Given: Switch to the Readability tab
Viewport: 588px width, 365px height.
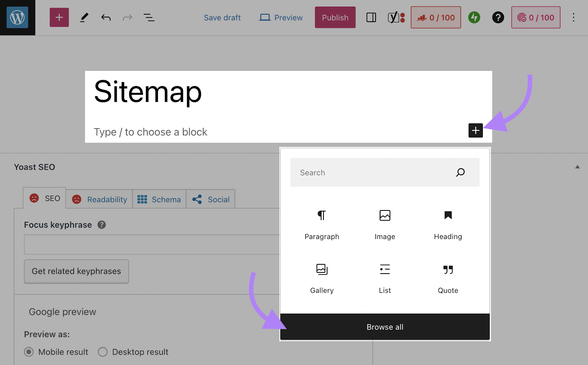Looking at the screenshot, I should pyautogui.click(x=99, y=199).
